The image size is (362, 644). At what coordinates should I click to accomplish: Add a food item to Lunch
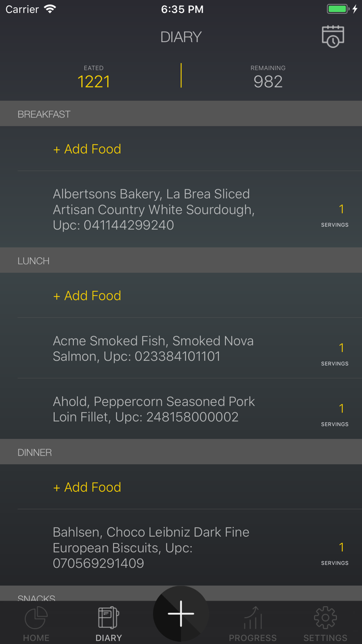tap(87, 295)
